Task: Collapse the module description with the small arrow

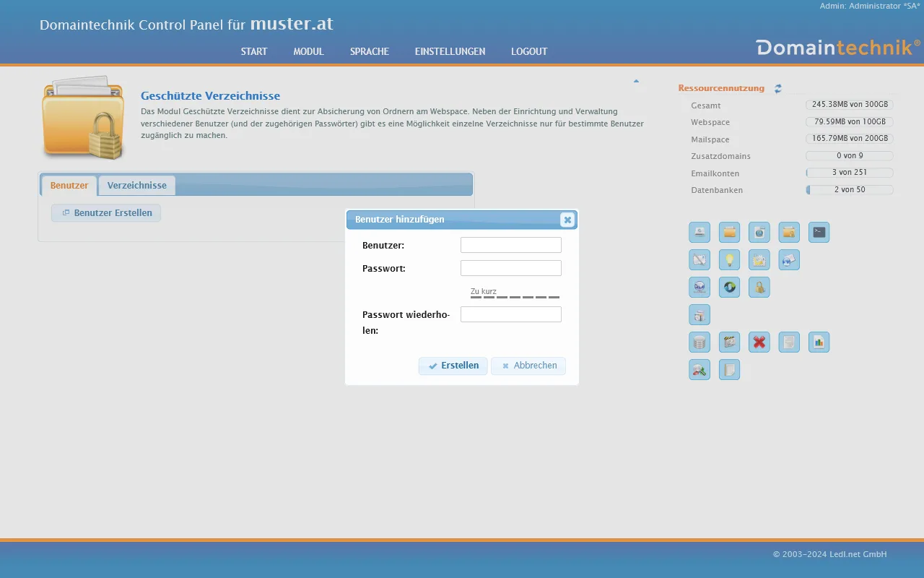Action: [636, 81]
